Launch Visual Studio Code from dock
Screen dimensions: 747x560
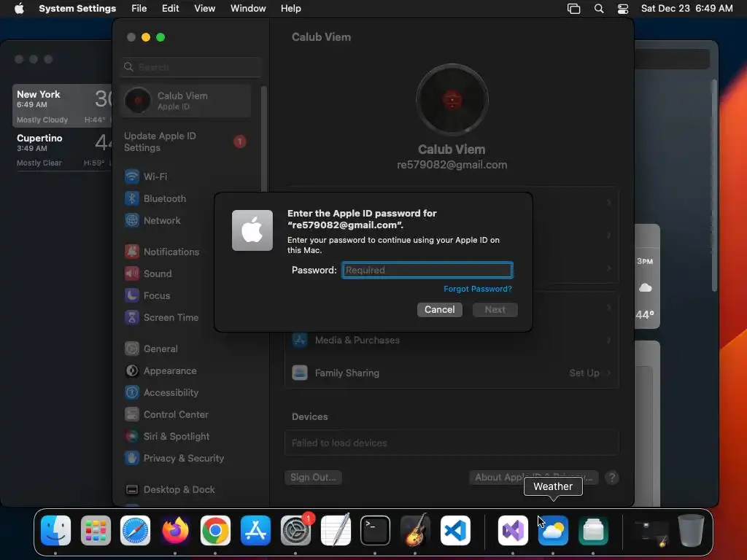coord(455,530)
